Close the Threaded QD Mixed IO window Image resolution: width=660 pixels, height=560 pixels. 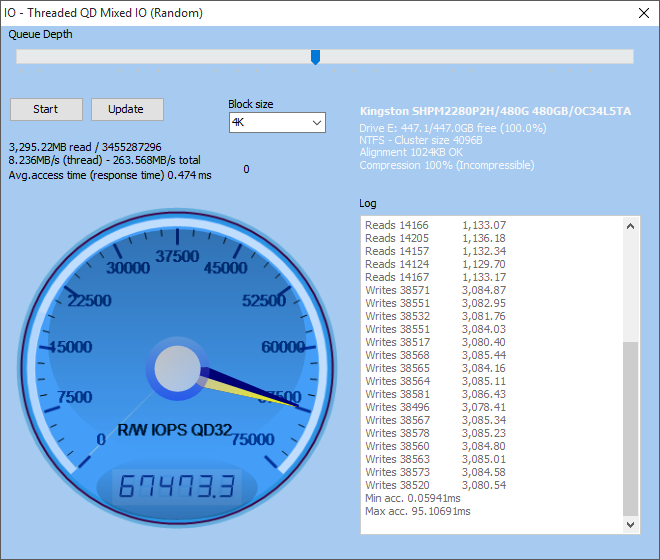coord(644,13)
